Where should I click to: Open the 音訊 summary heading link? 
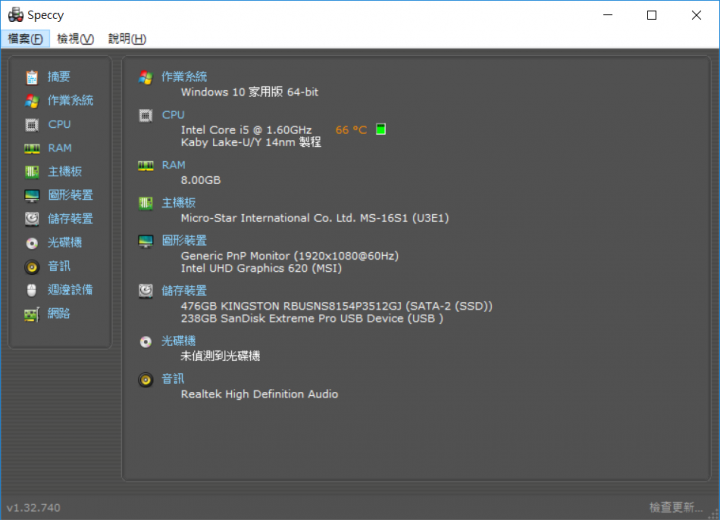click(173, 379)
